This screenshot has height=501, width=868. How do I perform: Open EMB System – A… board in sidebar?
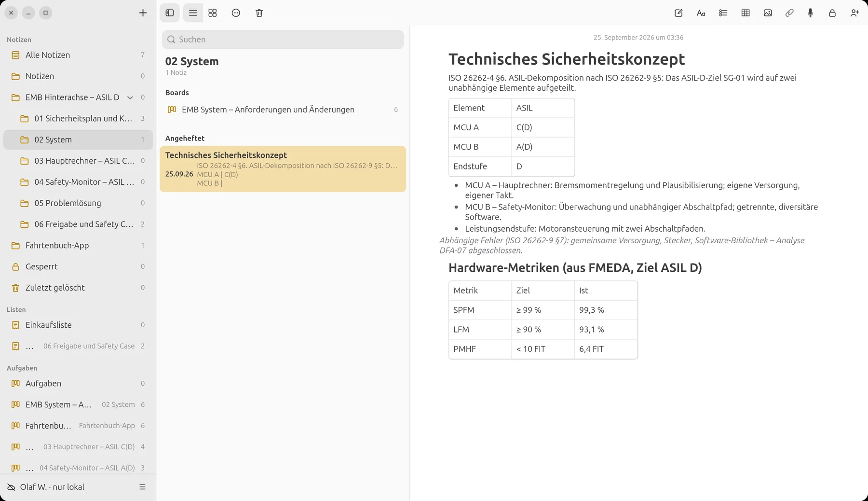pyautogui.click(x=78, y=404)
